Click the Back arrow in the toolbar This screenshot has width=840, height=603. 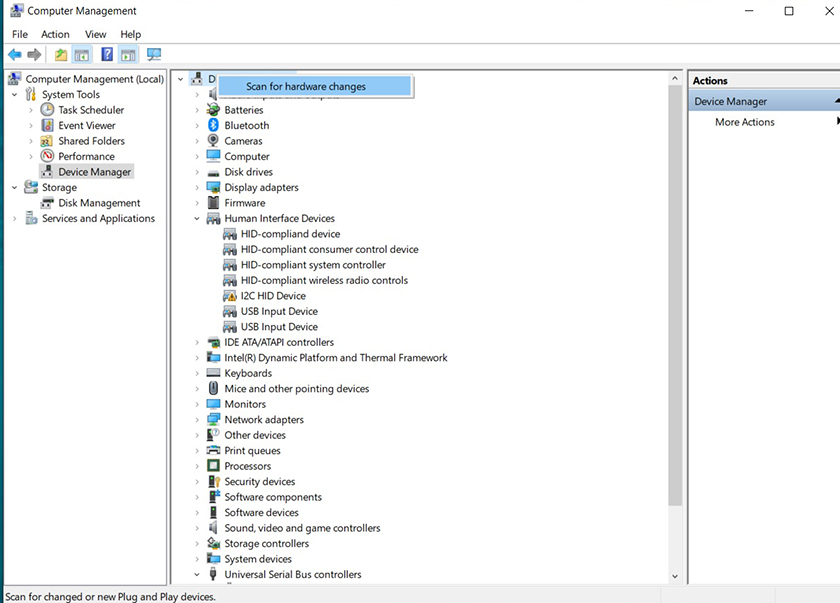coord(14,54)
